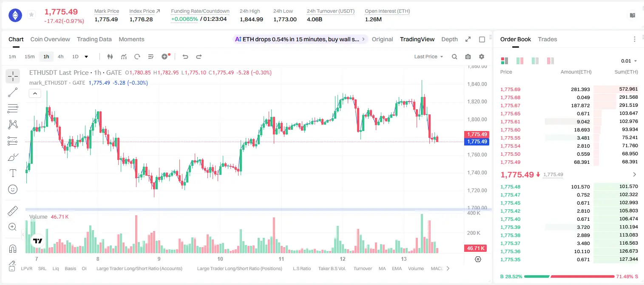Choose the text annotation tool

pyautogui.click(x=13, y=173)
